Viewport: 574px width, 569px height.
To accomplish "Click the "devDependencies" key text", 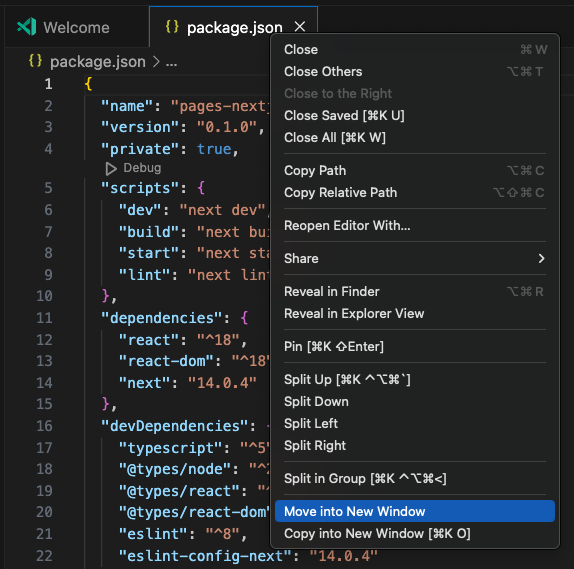I will point(175,426).
